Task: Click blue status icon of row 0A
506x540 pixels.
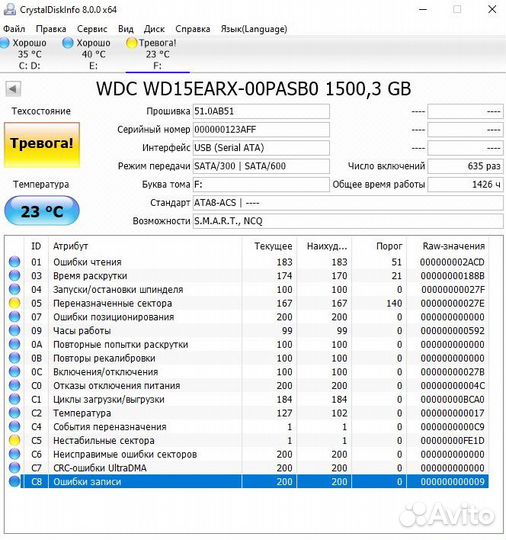Action: pos(14,344)
